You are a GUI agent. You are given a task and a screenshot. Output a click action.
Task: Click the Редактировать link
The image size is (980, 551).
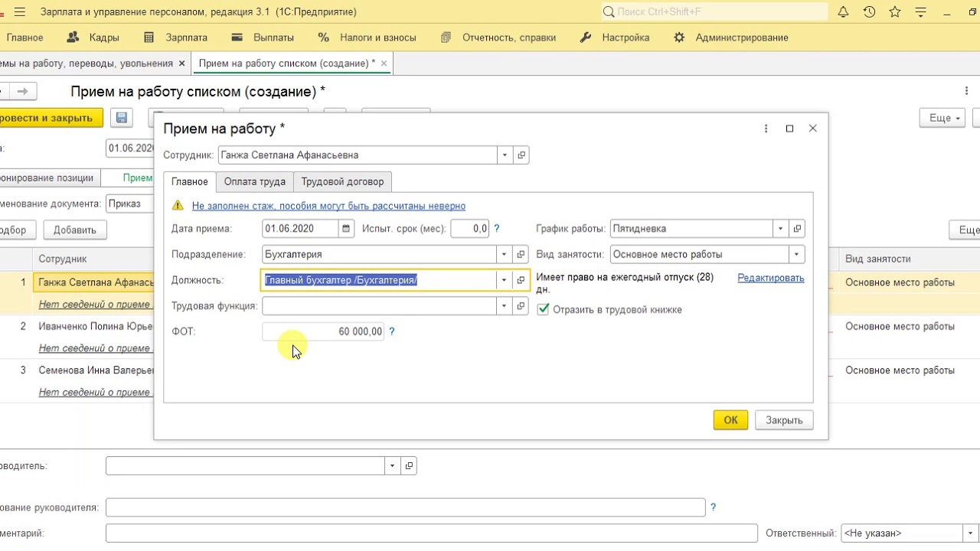tap(770, 278)
